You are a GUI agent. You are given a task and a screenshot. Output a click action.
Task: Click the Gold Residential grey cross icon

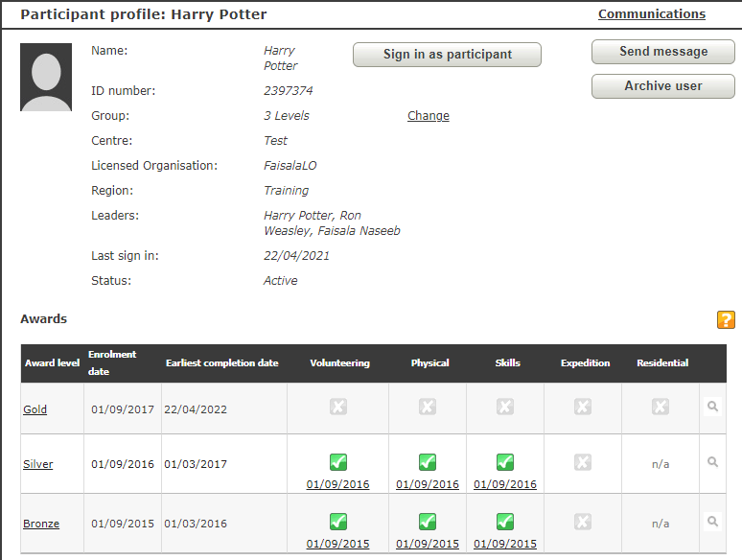click(x=661, y=407)
